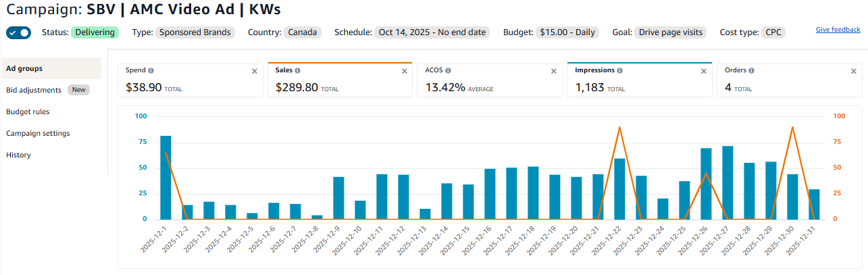Image resolution: width=868 pixels, height=275 pixels.
Task: Open Campaign settings
Action: point(38,133)
